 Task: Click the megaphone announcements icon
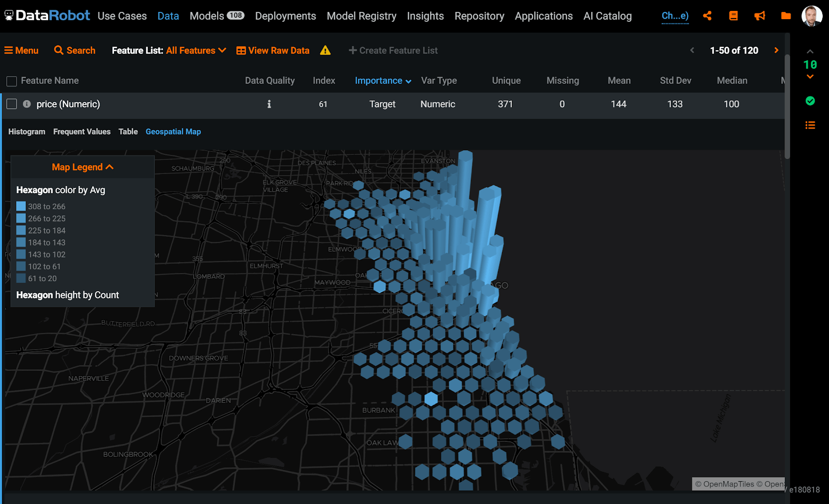pyautogui.click(x=760, y=16)
